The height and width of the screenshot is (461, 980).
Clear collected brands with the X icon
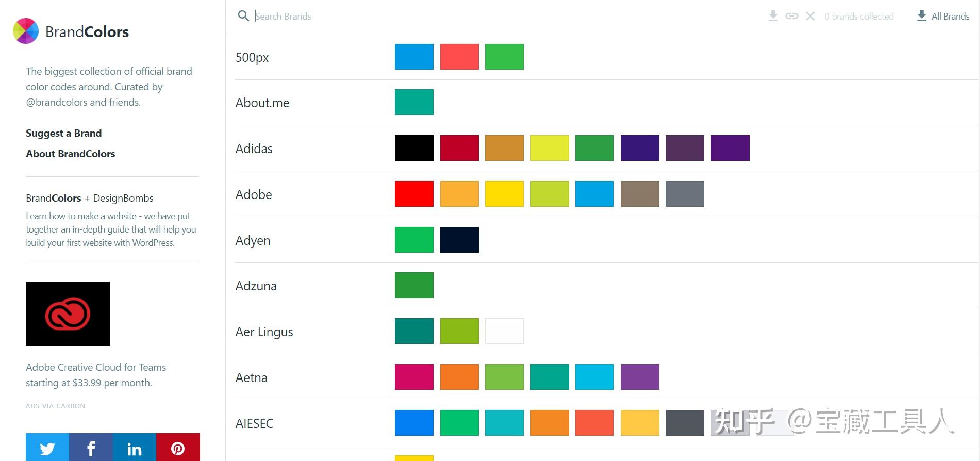pyautogui.click(x=810, y=16)
